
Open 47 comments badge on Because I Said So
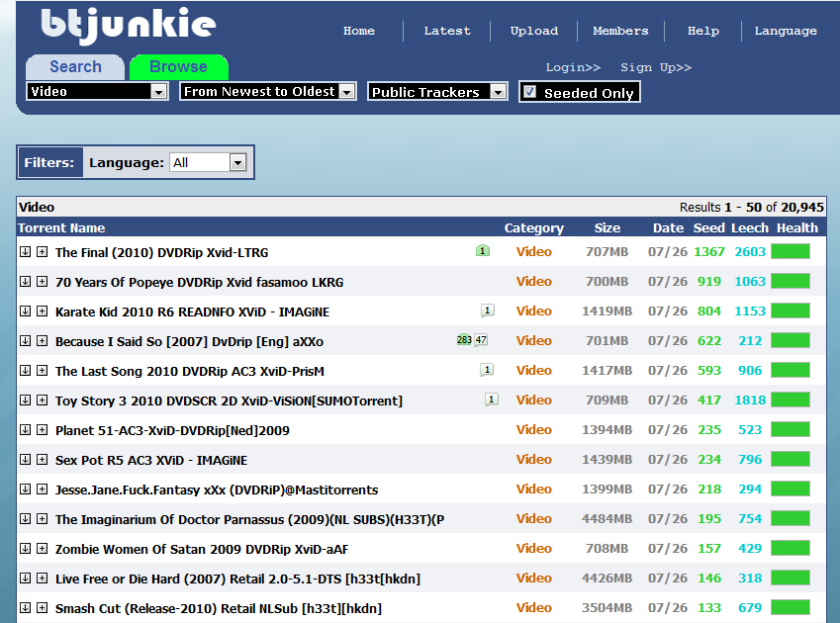point(481,340)
